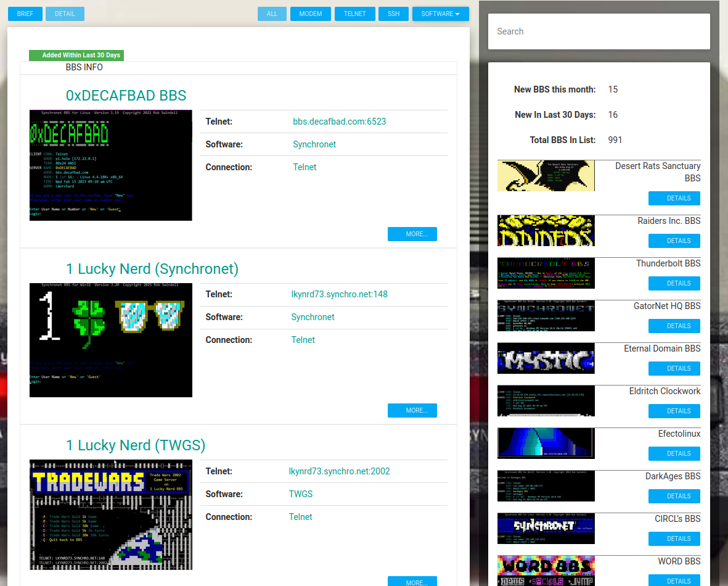The height and width of the screenshot is (586, 728).
Task: Click DETAILS for Eldritch Clockwork
Action: [674, 411]
